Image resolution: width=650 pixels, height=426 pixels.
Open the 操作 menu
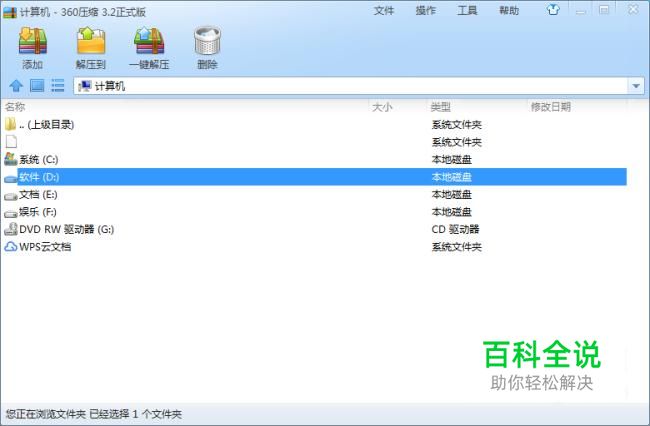(x=425, y=10)
